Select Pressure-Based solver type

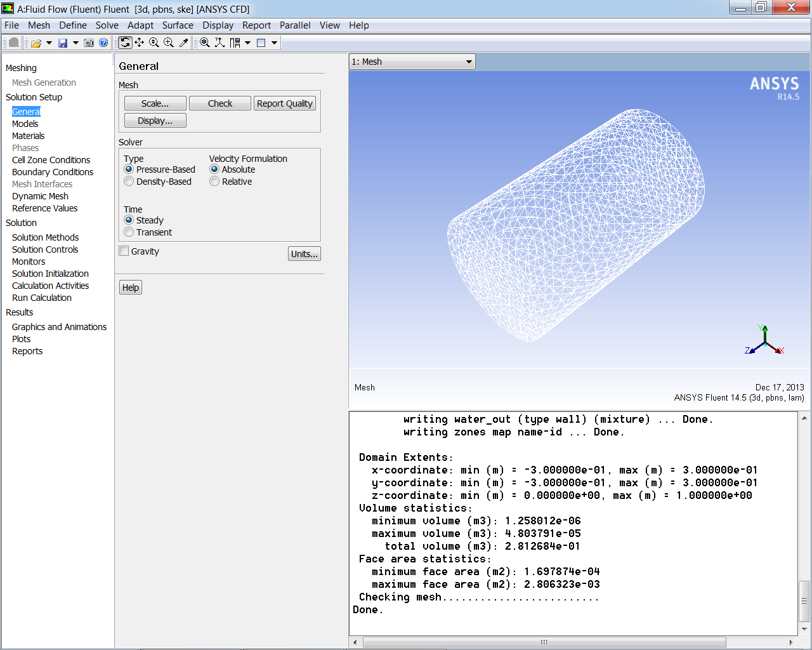[x=129, y=169]
